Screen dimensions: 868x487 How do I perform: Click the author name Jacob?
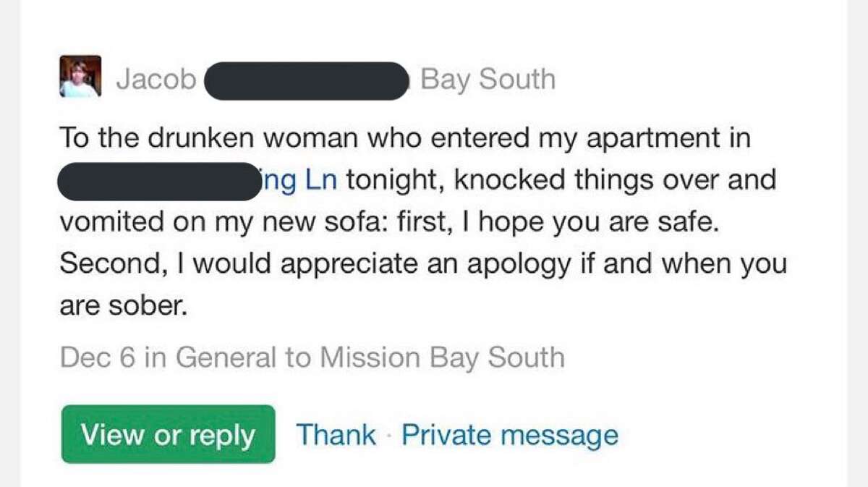click(156, 79)
